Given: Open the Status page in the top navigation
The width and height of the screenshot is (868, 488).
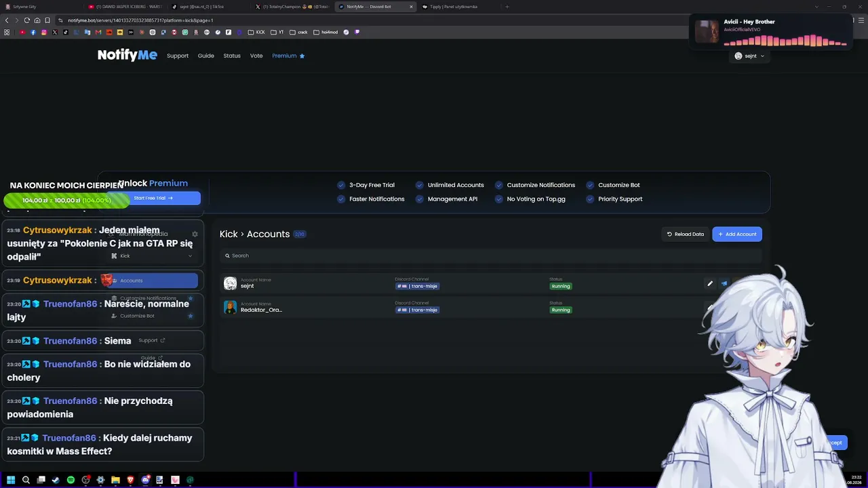Looking at the screenshot, I should 232,56.
